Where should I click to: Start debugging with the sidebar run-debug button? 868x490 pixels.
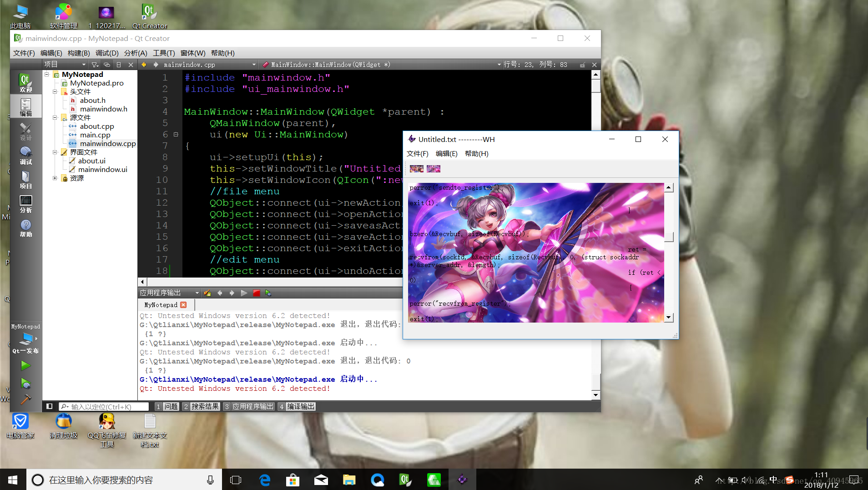point(26,383)
